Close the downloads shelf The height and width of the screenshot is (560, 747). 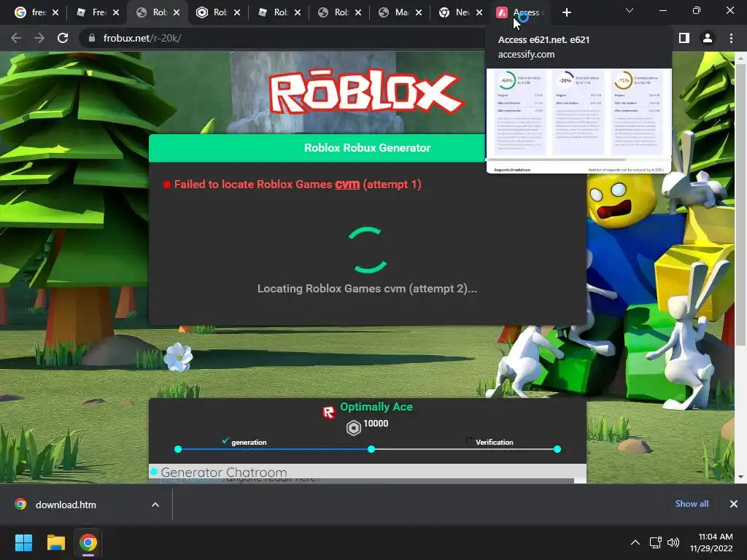[734, 504]
